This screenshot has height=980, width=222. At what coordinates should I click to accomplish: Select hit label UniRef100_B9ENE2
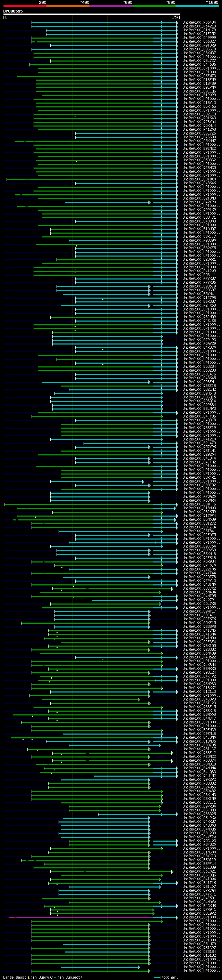click(199, 148)
